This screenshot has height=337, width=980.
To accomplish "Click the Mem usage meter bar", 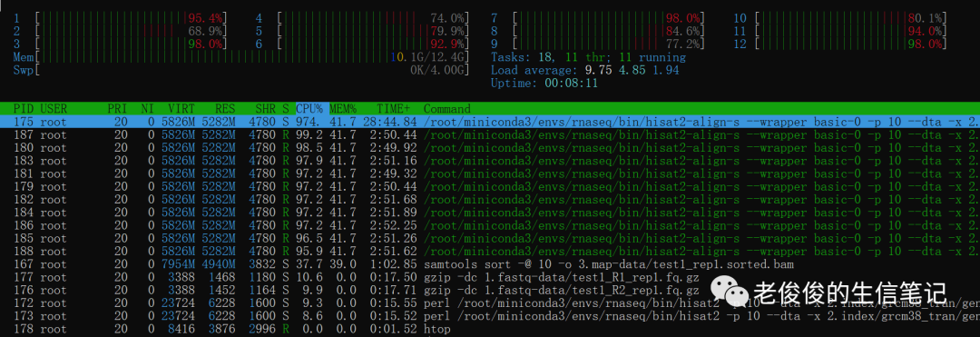I will [x=241, y=57].
